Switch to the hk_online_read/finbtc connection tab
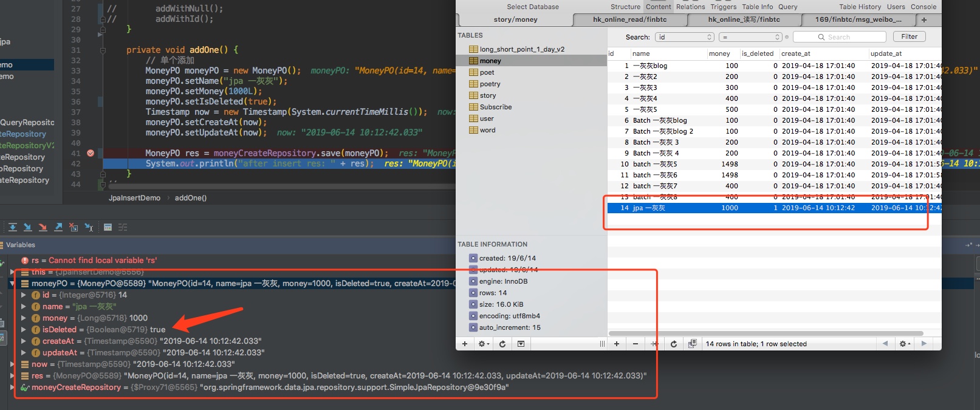 (x=629, y=19)
